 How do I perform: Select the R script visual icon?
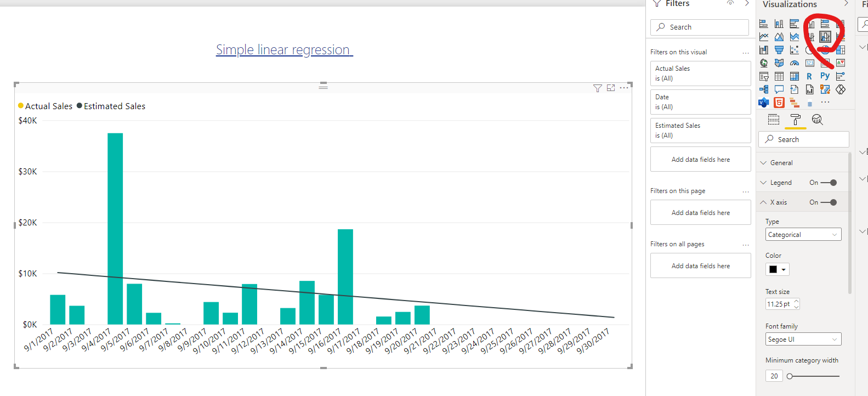pos(809,76)
